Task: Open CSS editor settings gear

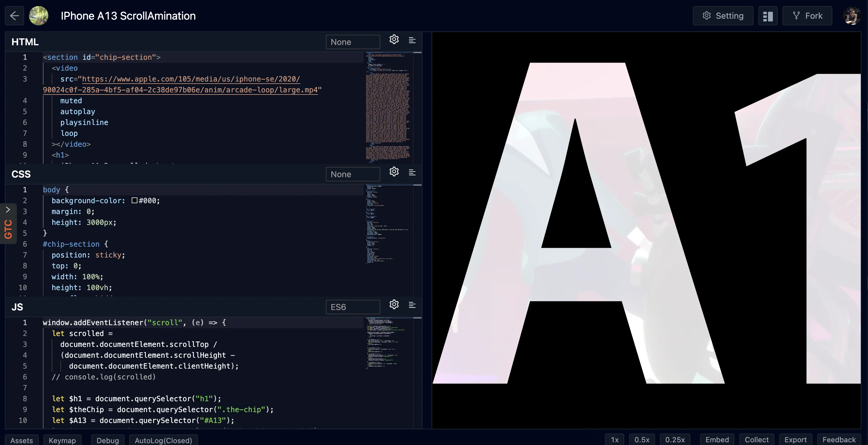Action: click(394, 171)
